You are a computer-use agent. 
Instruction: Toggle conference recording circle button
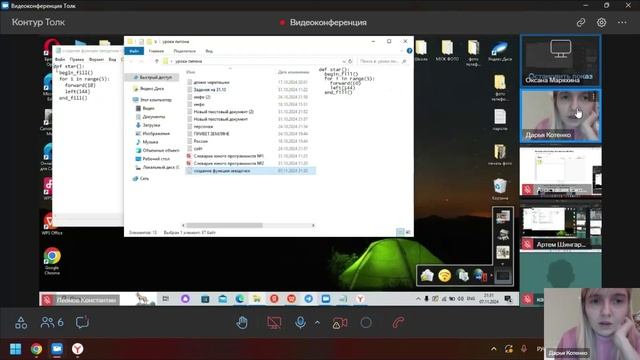366,322
